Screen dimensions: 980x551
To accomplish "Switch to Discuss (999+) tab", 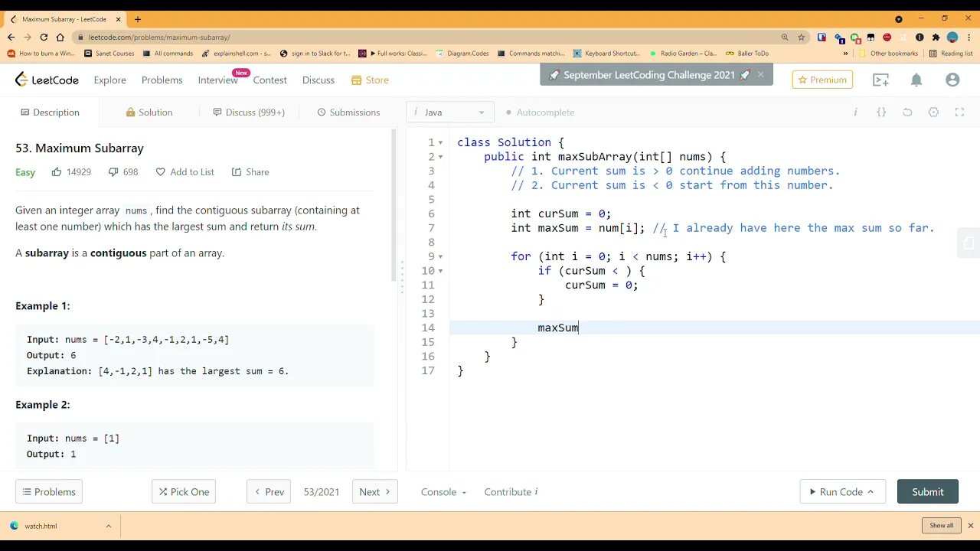I will 249,112.
